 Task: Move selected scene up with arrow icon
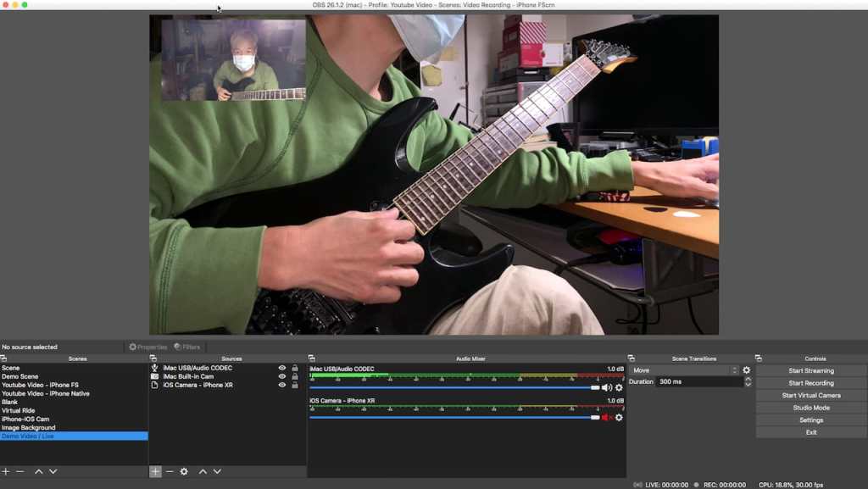point(38,471)
